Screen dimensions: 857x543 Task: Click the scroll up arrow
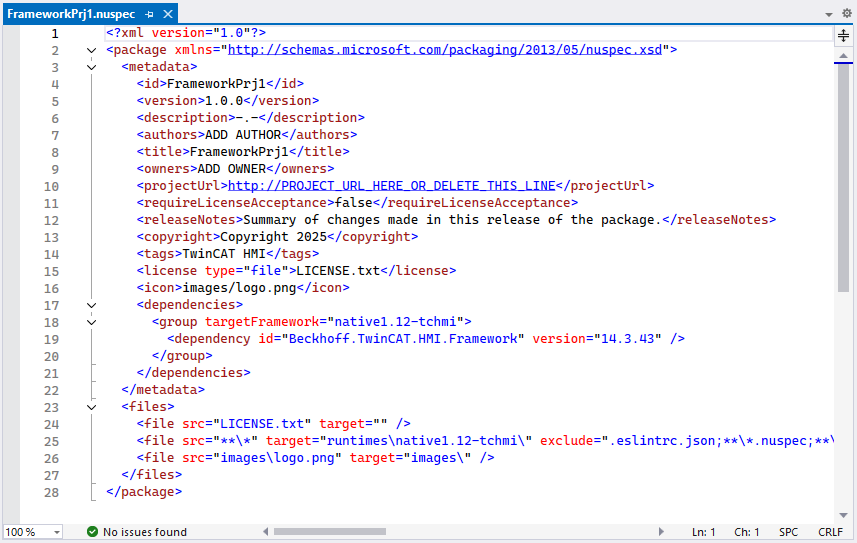843,55
